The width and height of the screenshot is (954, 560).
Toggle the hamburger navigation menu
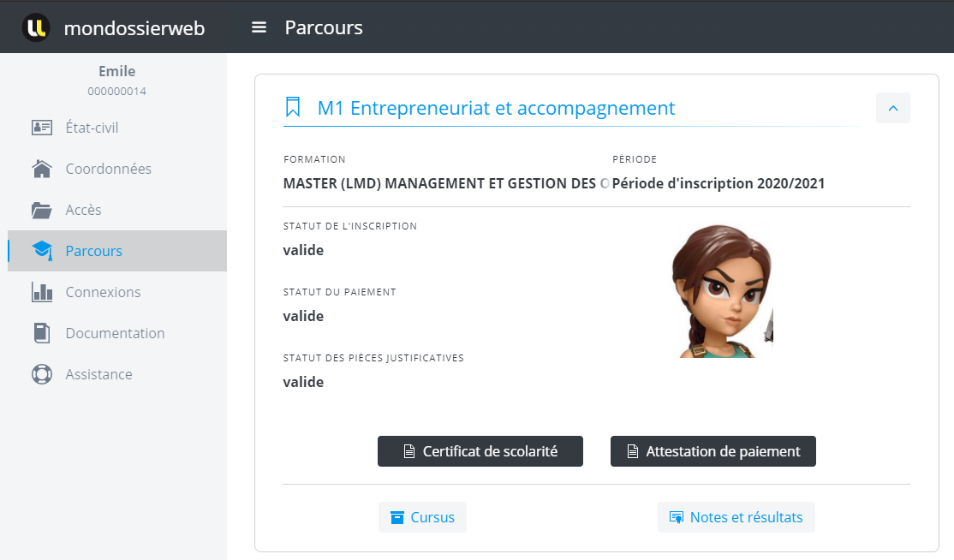259,27
